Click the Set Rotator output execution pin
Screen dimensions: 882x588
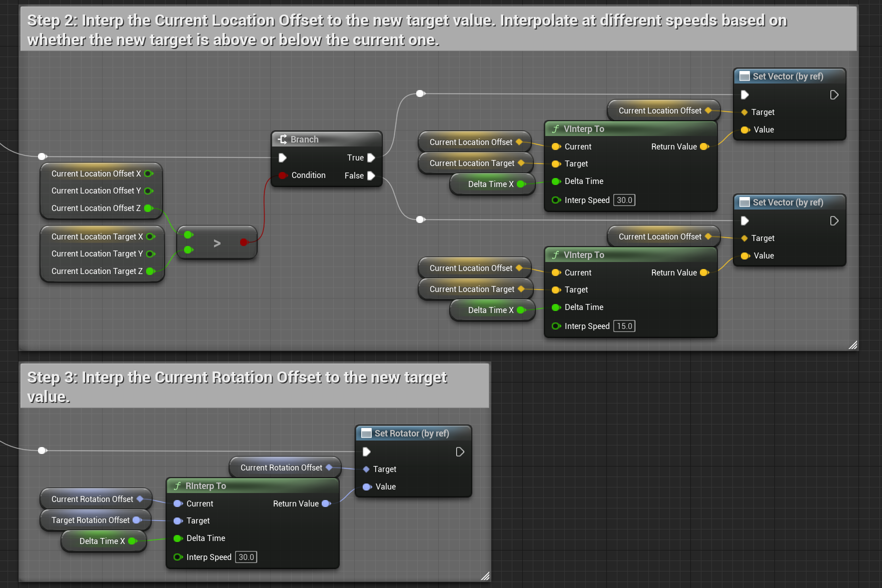click(460, 452)
